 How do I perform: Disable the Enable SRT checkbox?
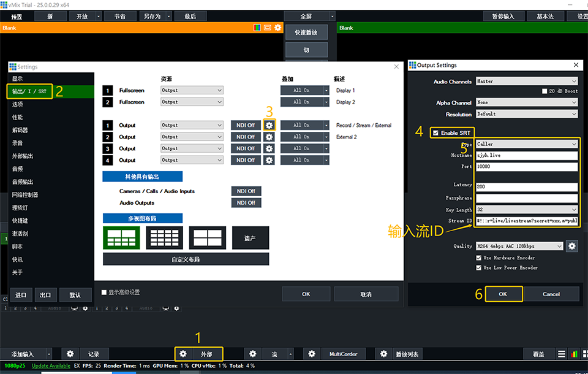tap(435, 133)
